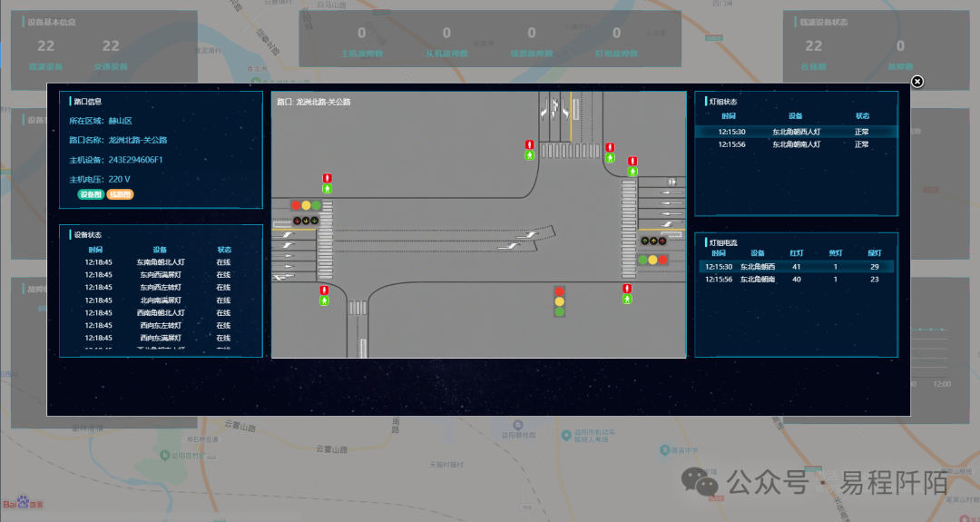Image resolution: width=980 pixels, height=522 pixels.
Task: Click host device ID 243E294606F1
Action: click(135, 160)
